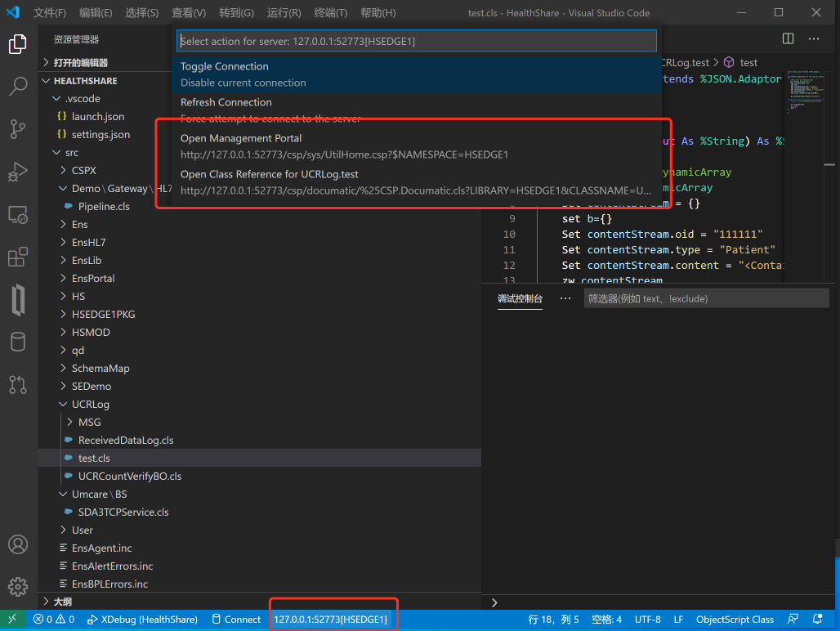Open the Extensions view icon
This screenshot has width=840, height=631.
(x=18, y=257)
